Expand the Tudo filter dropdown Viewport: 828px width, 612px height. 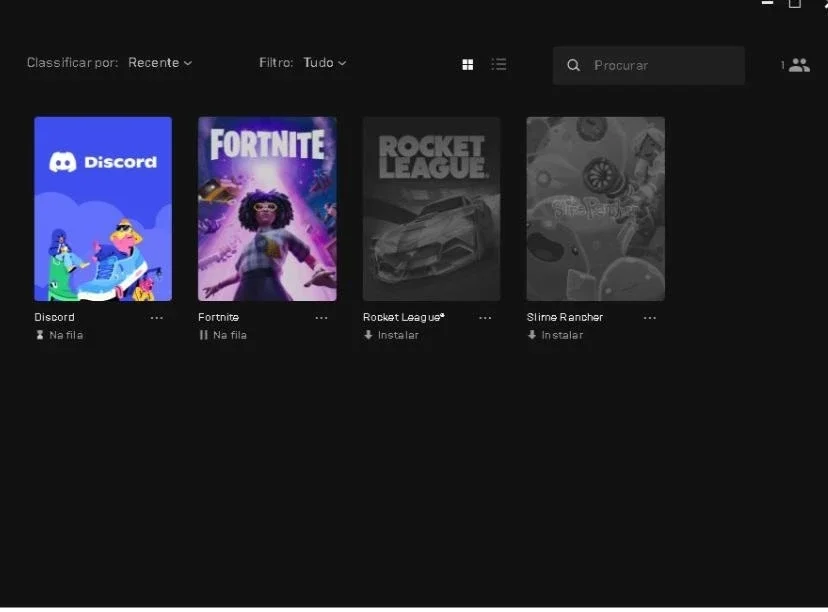click(325, 63)
